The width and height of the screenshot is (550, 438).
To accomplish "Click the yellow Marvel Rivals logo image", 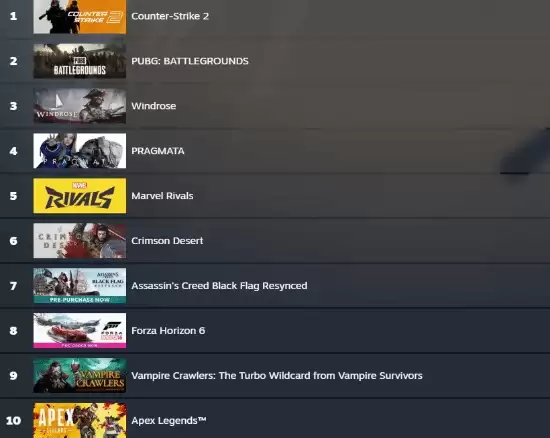I will point(80,196).
